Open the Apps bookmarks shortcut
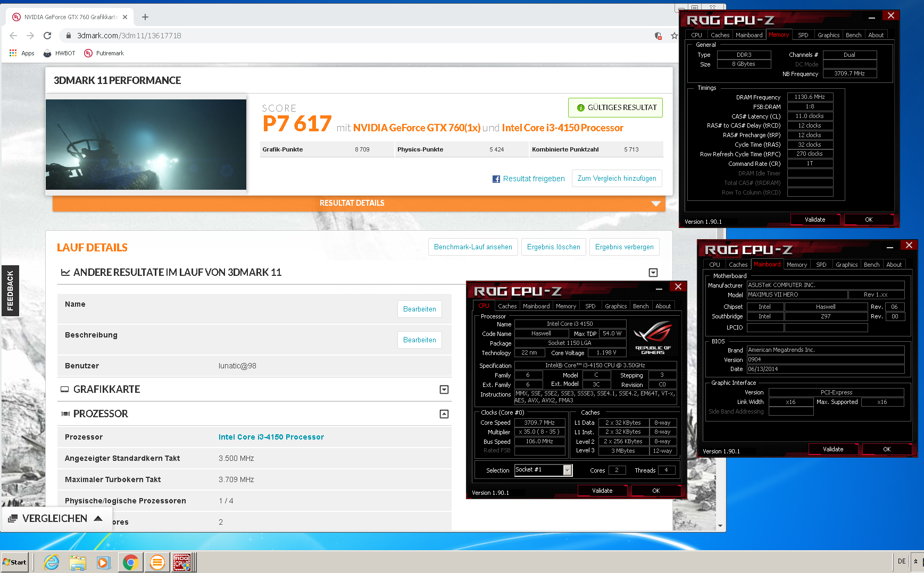Image resolution: width=924 pixels, height=573 pixels. tap(22, 53)
